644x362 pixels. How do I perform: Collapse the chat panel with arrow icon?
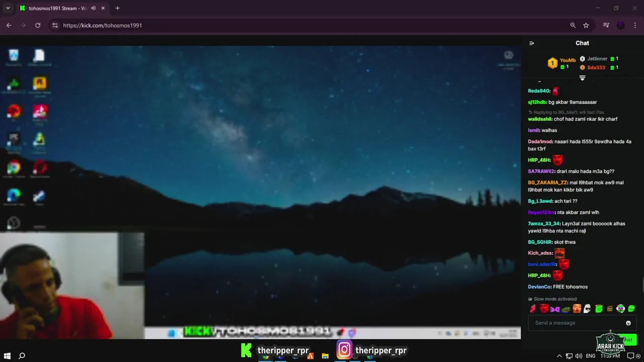[532, 43]
